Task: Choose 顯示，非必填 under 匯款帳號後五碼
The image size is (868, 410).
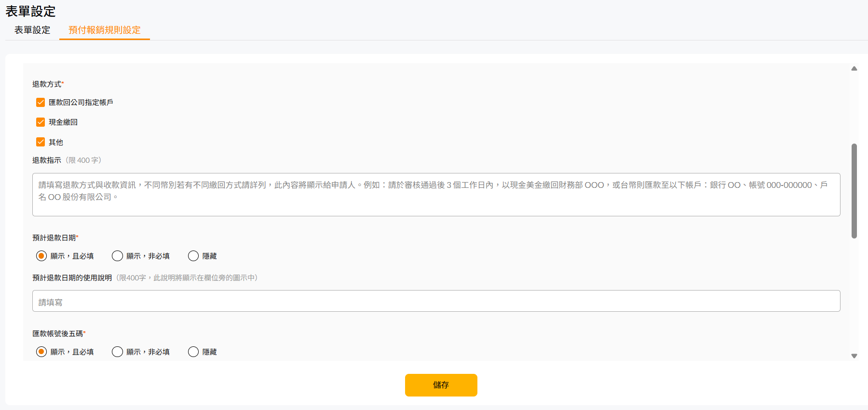Action: click(117, 352)
